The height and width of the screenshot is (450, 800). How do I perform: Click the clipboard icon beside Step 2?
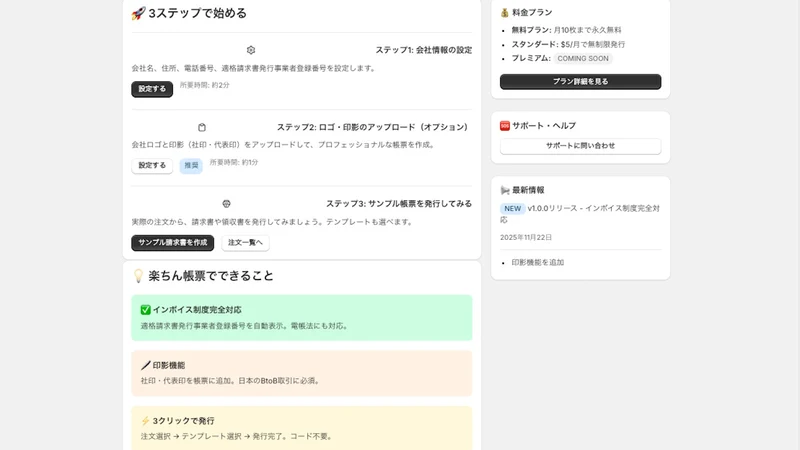coord(202,127)
